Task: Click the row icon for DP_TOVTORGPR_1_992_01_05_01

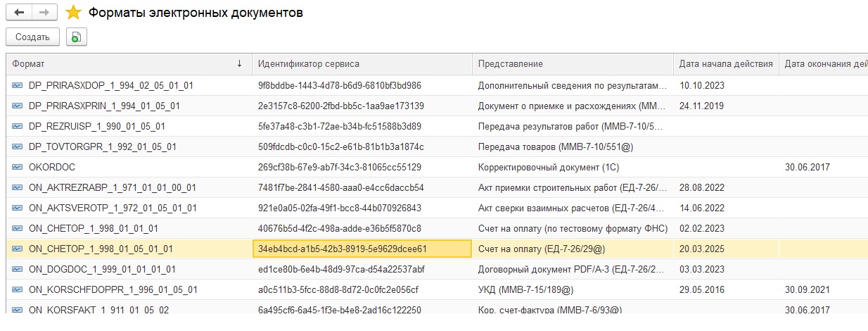Action: 18,146
